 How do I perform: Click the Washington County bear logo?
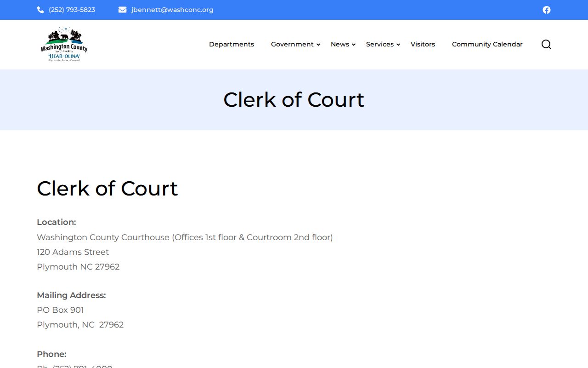[x=64, y=44]
